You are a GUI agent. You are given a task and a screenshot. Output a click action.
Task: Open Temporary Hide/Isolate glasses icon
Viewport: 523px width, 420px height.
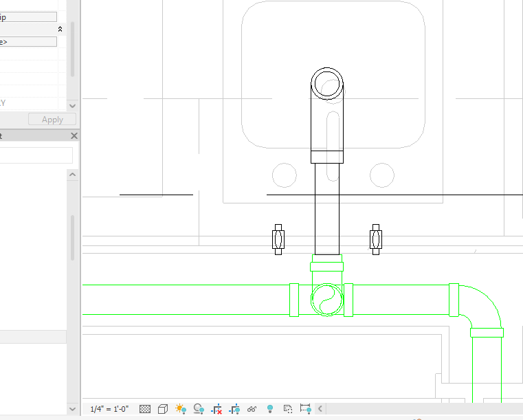tap(252, 409)
